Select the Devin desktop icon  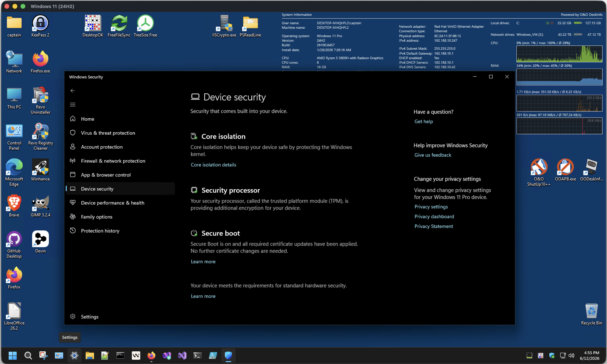point(40,242)
